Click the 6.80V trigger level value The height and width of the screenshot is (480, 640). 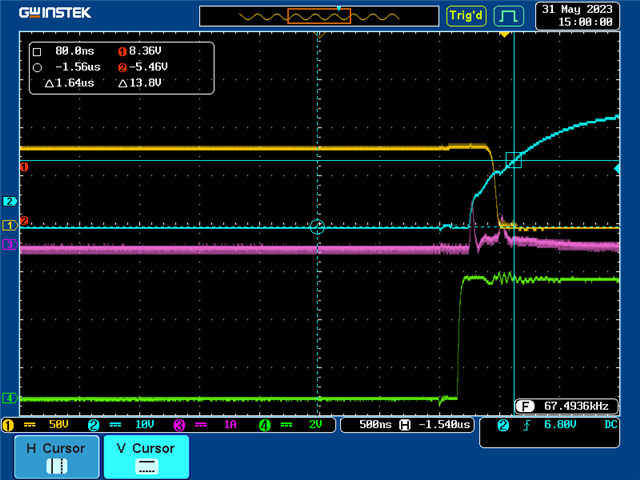coord(560,425)
